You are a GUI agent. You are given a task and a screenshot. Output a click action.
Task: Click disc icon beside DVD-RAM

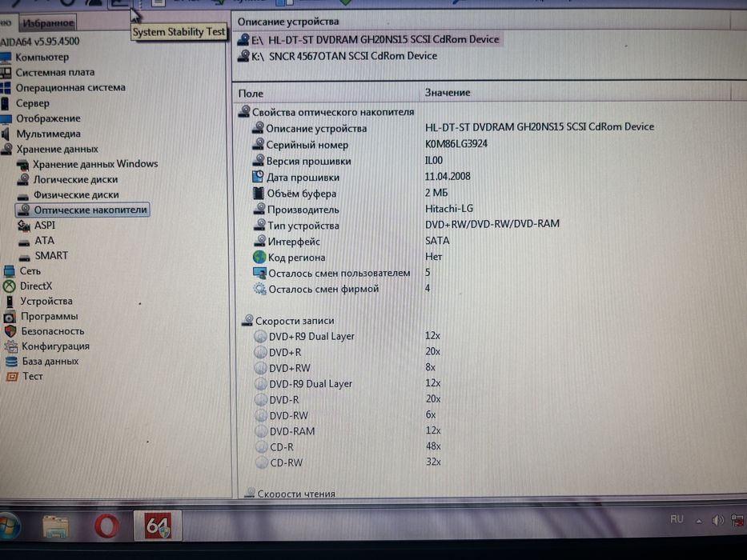(x=261, y=431)
